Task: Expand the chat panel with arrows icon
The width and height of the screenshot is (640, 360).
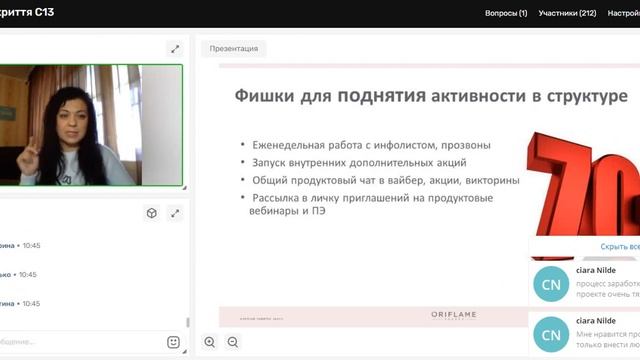Action: pos(175,213)
